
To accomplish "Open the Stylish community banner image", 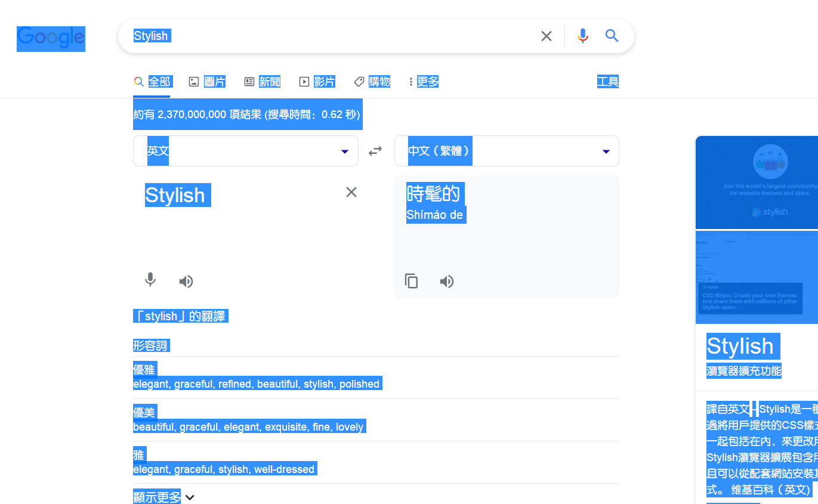I will coord(757,183).
